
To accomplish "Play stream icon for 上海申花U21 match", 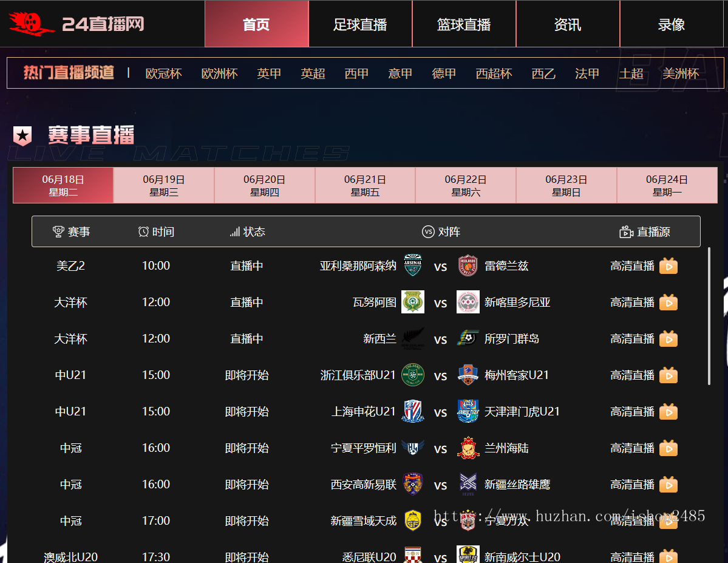I will click(668, 412).
